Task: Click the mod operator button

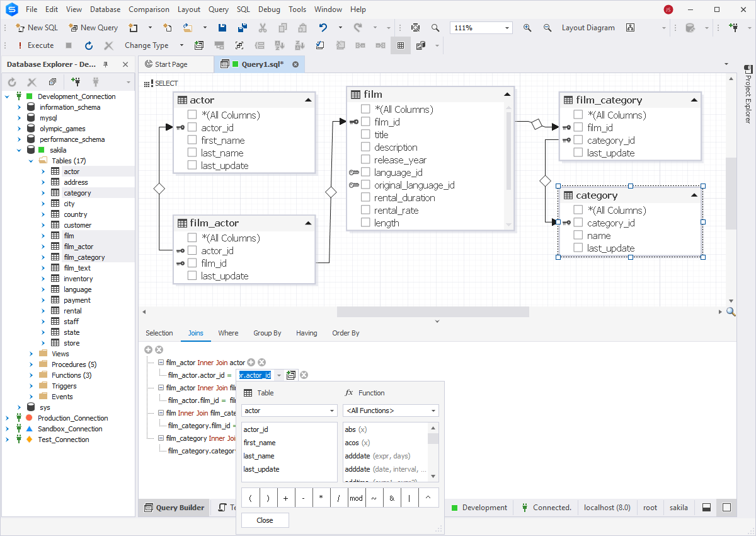Action: 357,498
